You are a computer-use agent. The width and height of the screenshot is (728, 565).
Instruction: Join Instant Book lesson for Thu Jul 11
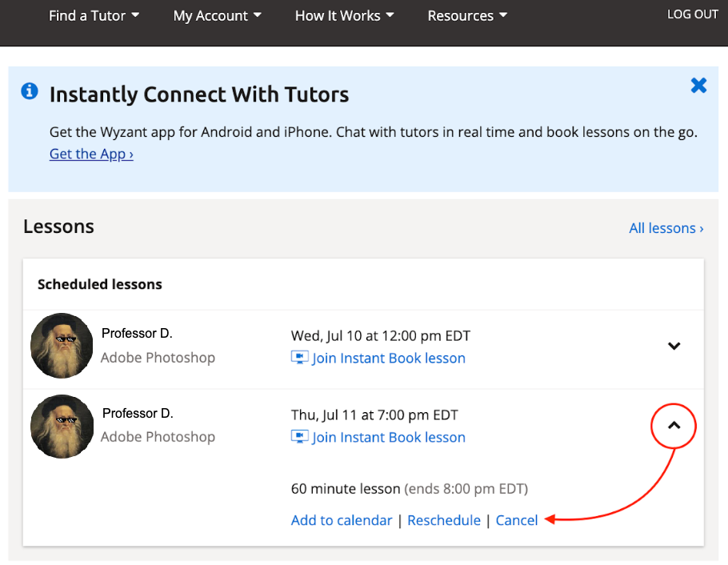pyautogui.click(x=388, y=437)
